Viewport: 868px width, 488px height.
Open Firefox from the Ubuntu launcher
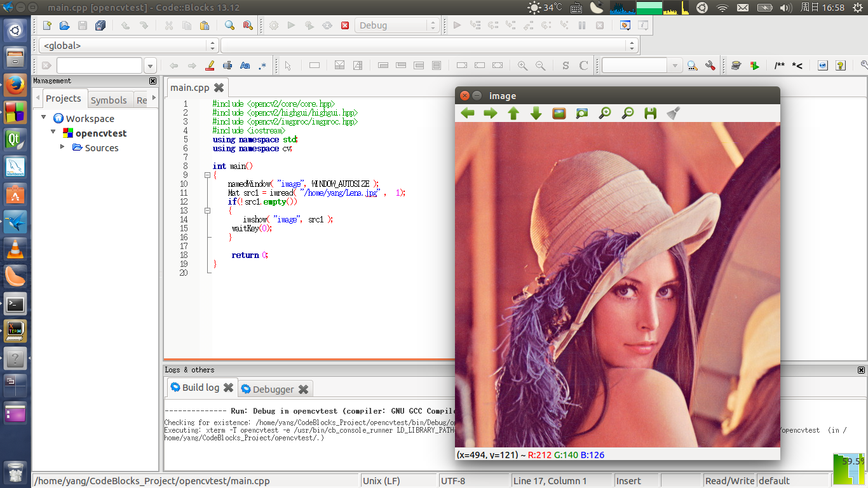coord(15,85)
